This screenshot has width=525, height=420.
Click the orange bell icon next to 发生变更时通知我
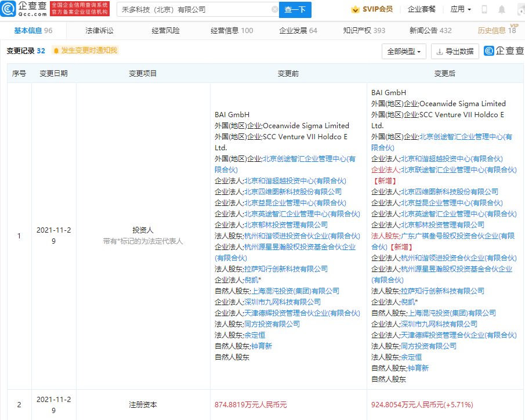[x=56, y=50]
